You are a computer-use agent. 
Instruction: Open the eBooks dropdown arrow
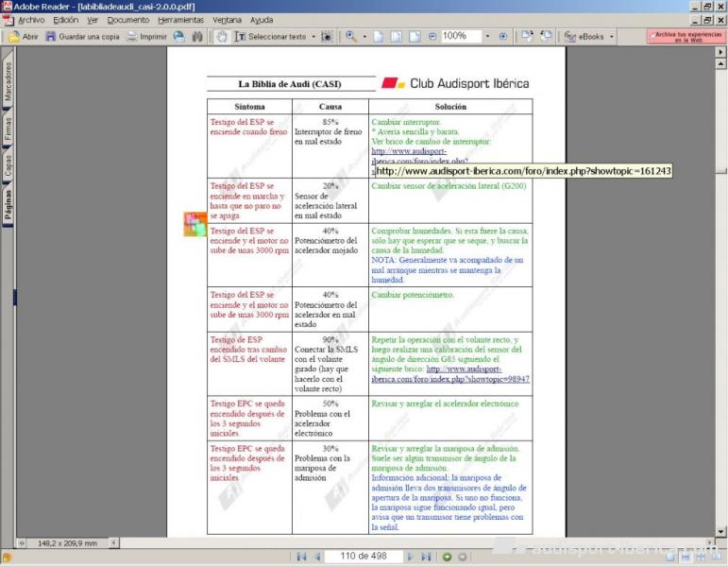click(612, 36)
